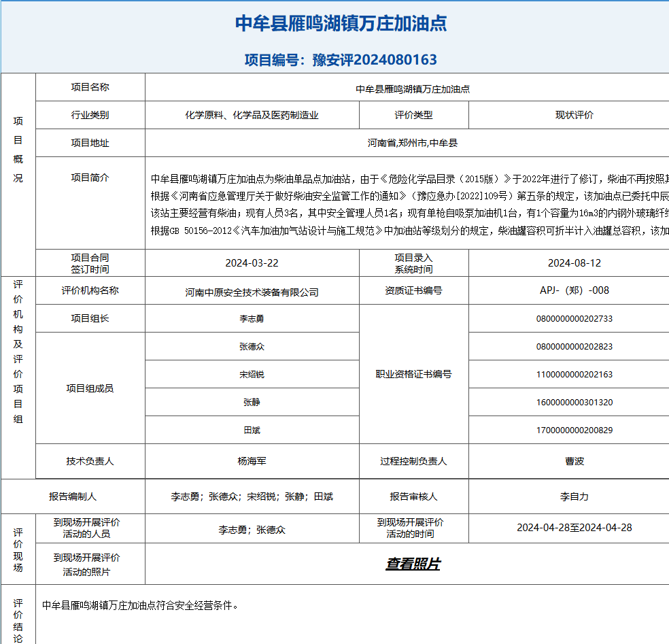Select report authors list starting 李志勇；张德众；宋绍锐

tap(252, 496)
